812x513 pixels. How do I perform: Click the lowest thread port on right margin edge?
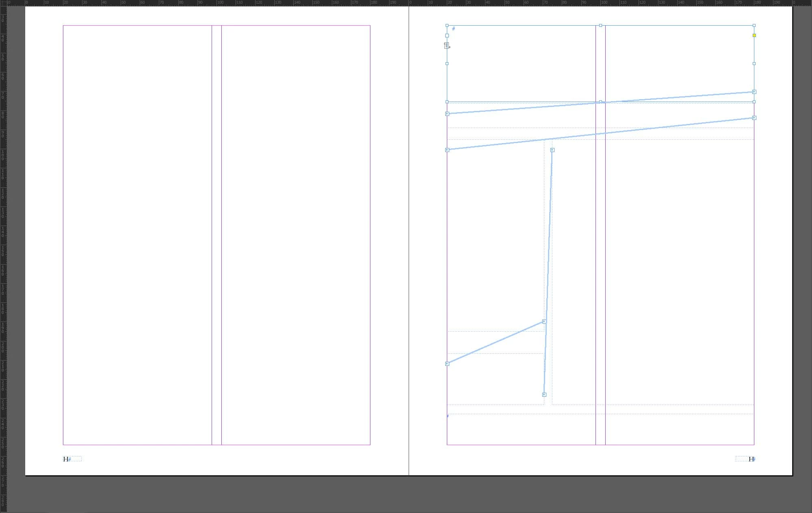(x=754, y=118)
